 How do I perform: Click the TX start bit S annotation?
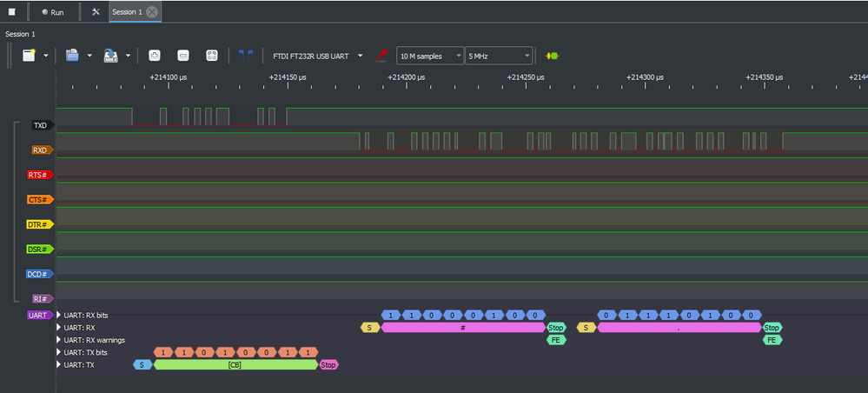point(142,364)
